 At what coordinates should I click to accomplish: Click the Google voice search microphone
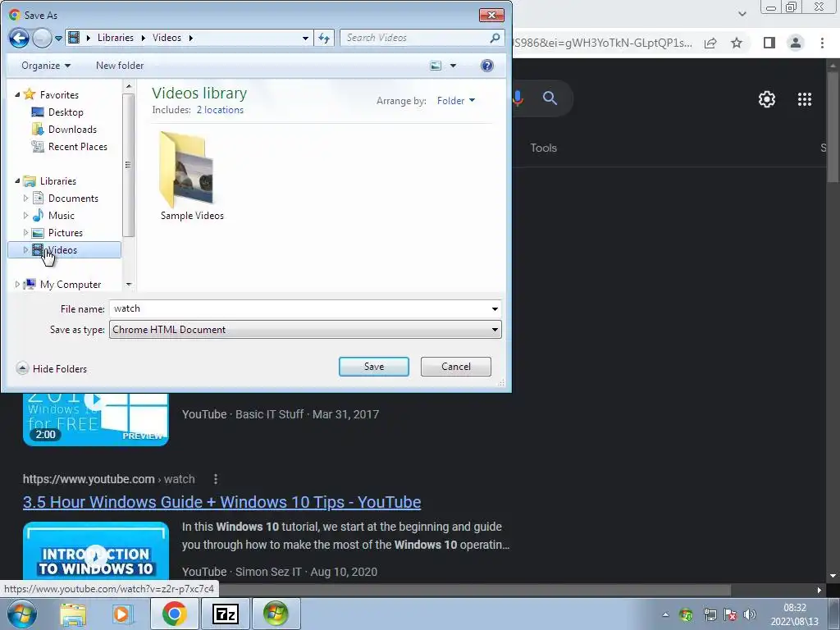click(518, 98)
